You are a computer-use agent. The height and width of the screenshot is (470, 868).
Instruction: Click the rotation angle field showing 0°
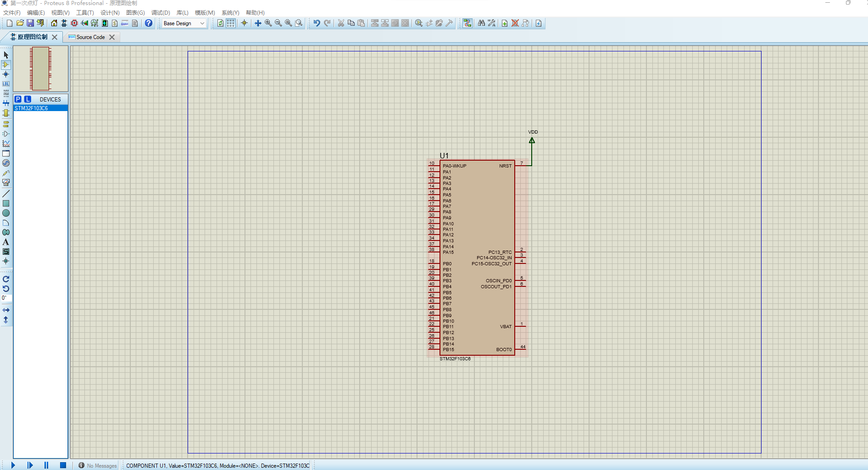[6, 298]
